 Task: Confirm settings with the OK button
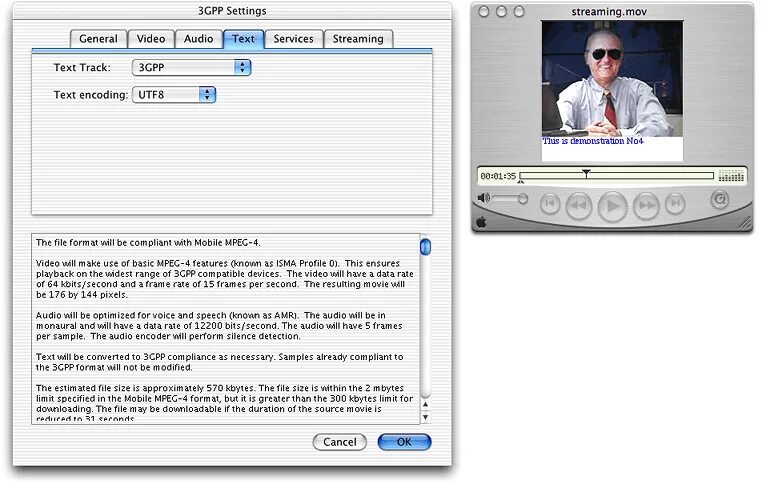[404, 442]
